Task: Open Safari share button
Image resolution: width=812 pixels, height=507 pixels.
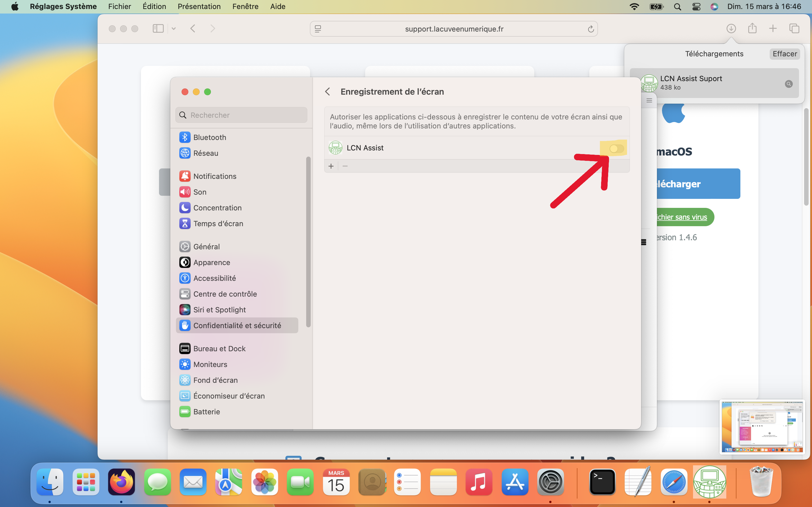Action: 752,28
